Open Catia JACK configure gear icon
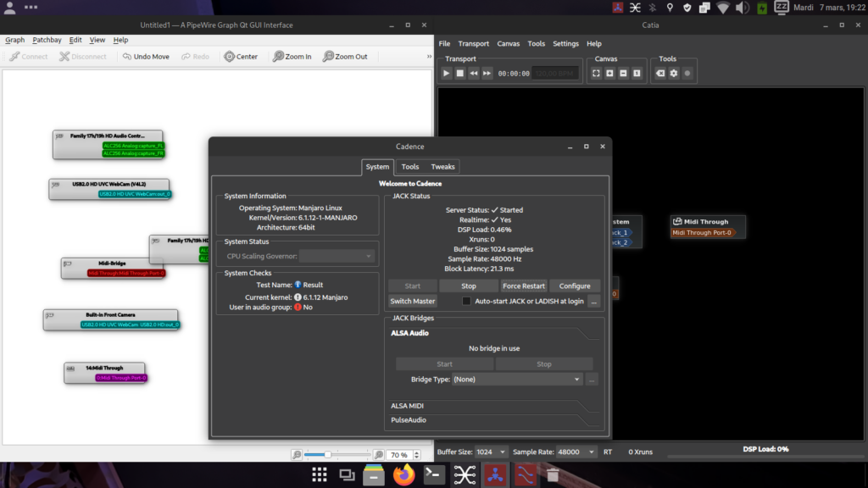This screenshot has height=488, width=868. 674,73
